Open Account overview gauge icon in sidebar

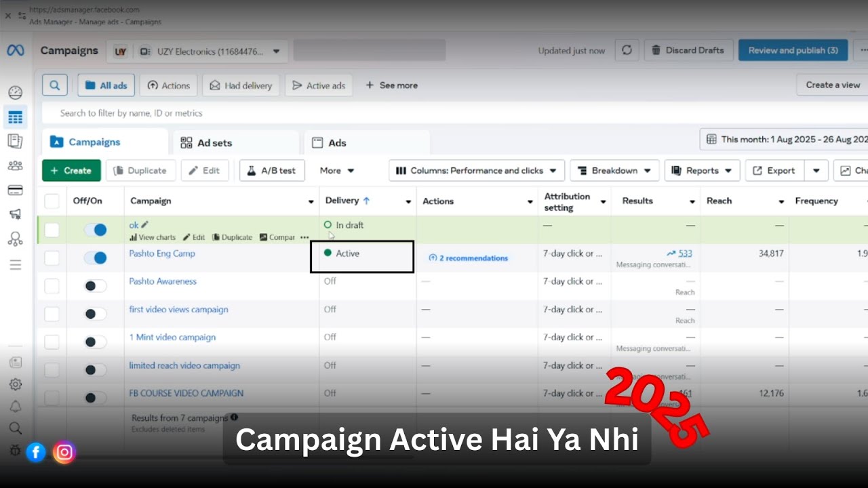15,93
